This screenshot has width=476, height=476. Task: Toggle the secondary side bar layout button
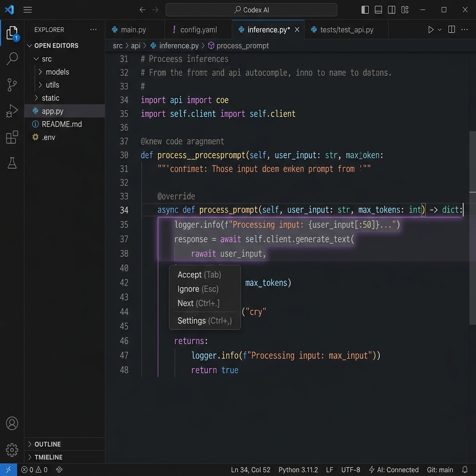391,10
